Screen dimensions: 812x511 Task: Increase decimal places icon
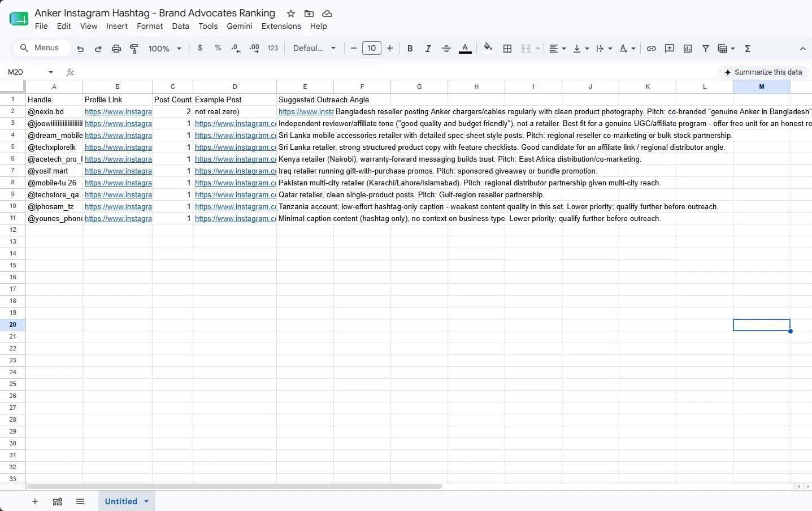[x=254, y=49]
